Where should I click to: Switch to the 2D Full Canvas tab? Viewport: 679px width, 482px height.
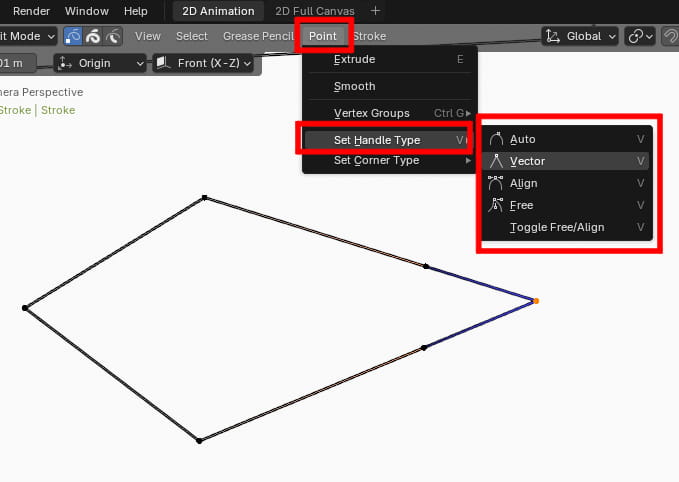317,11
